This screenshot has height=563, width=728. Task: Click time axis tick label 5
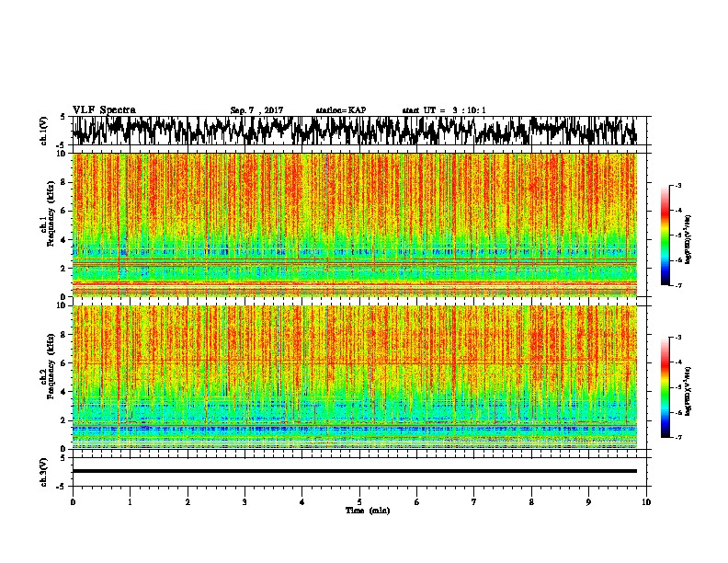359,502
